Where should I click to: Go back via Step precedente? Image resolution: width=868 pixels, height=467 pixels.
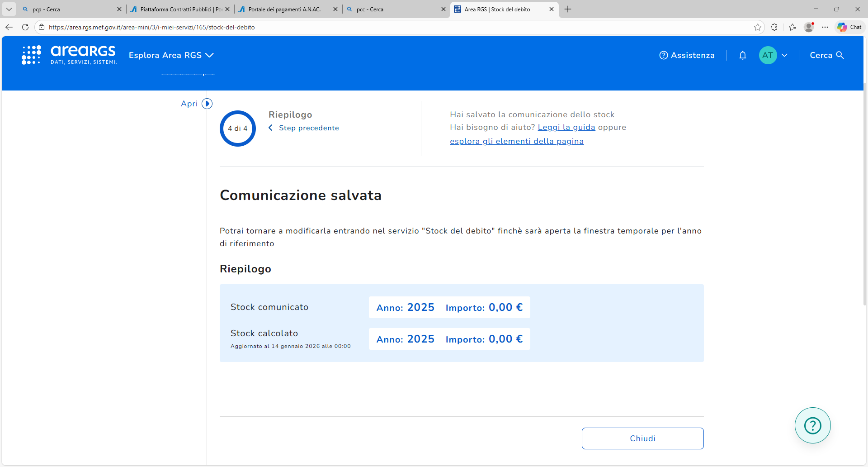(308, 128)
